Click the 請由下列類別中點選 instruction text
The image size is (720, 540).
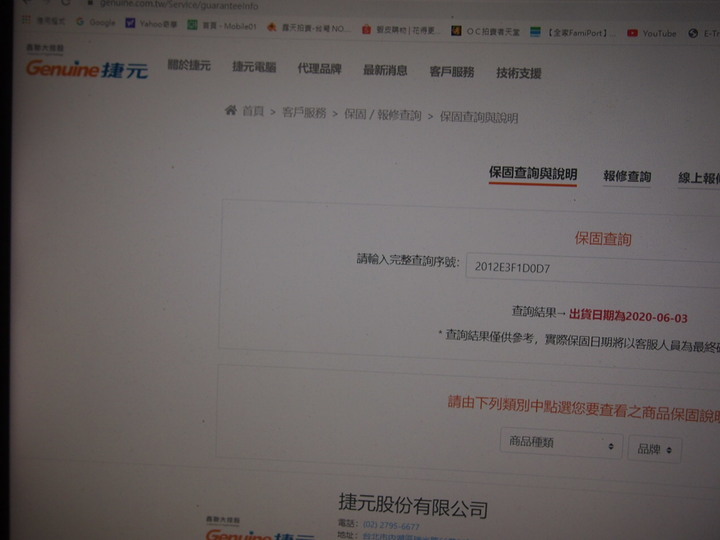583,410
